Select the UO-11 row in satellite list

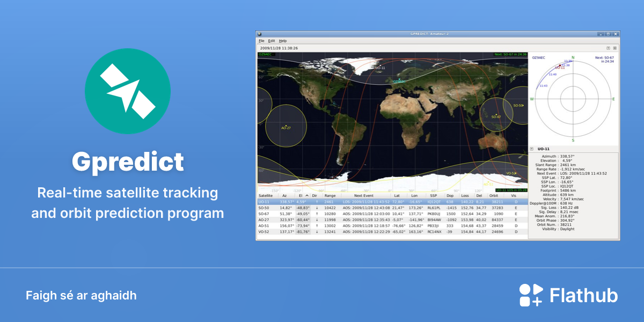(x=392, y=202)
